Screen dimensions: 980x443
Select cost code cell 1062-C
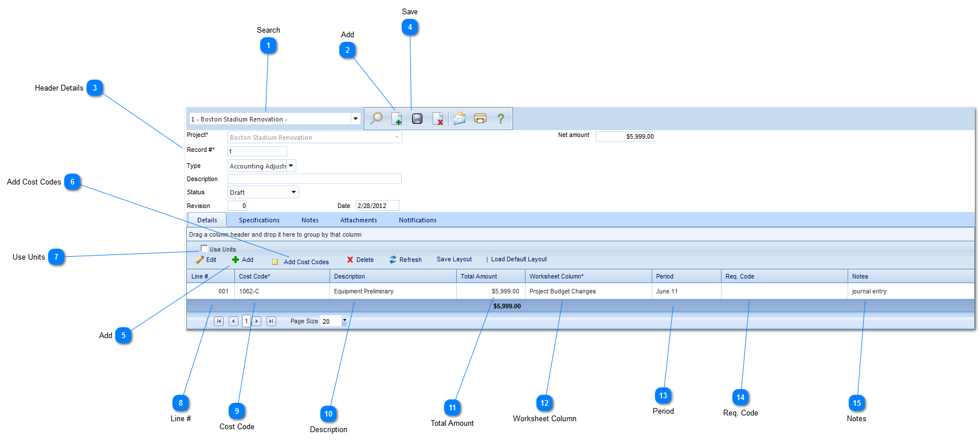coord(282,291)
